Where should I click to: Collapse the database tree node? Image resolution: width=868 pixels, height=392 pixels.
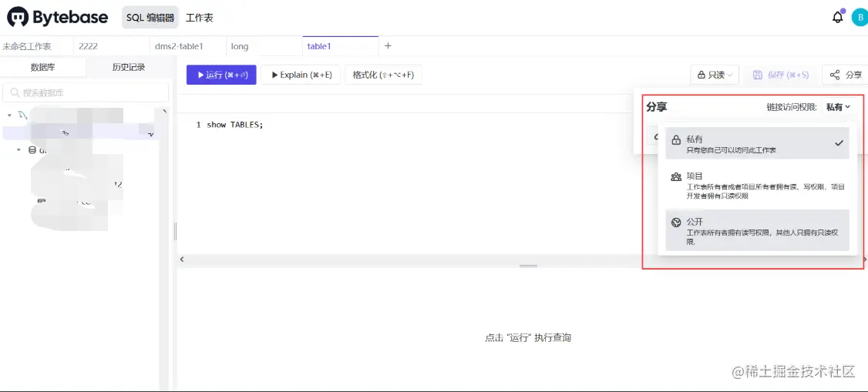pyautogui.click(x=19, y=150)
